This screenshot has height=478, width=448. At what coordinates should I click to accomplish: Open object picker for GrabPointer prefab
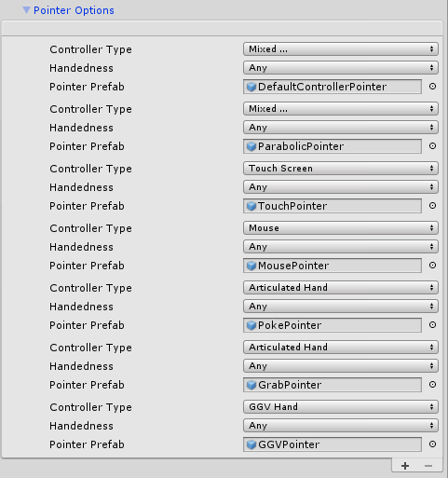click(x=432, y=385)
